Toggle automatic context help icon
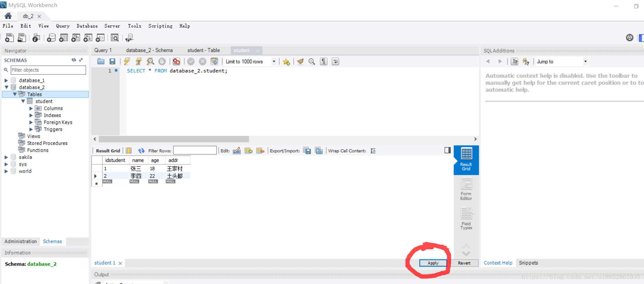This screenshot has height=284, width=644. coord(526,62)
